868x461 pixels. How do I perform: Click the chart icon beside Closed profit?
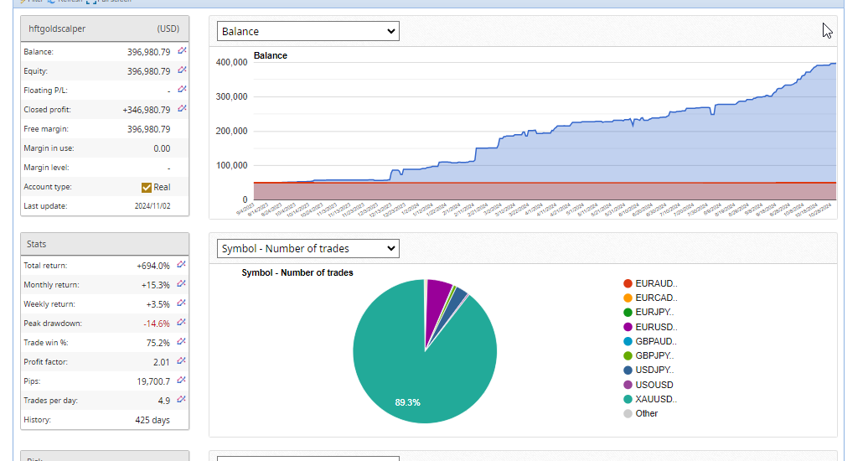click(x=182, y=110)
